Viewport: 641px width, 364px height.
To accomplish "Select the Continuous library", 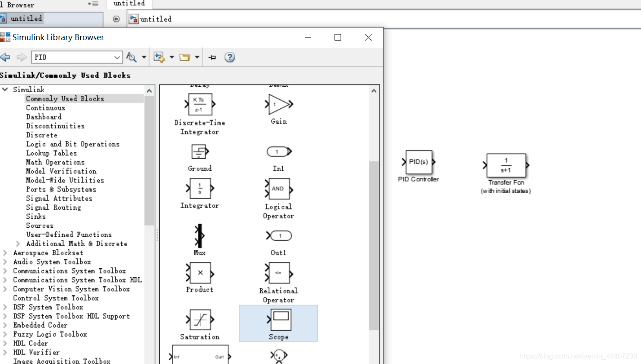I will 46,108.
